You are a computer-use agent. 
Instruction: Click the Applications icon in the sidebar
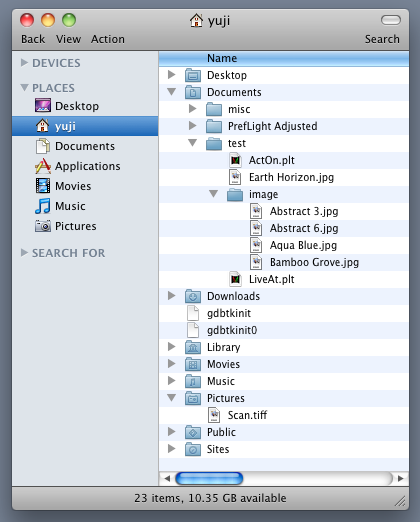43,166
